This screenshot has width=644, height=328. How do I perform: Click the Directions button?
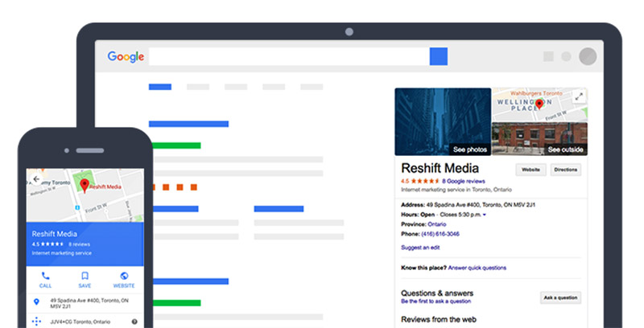click(x=566, y=170)
